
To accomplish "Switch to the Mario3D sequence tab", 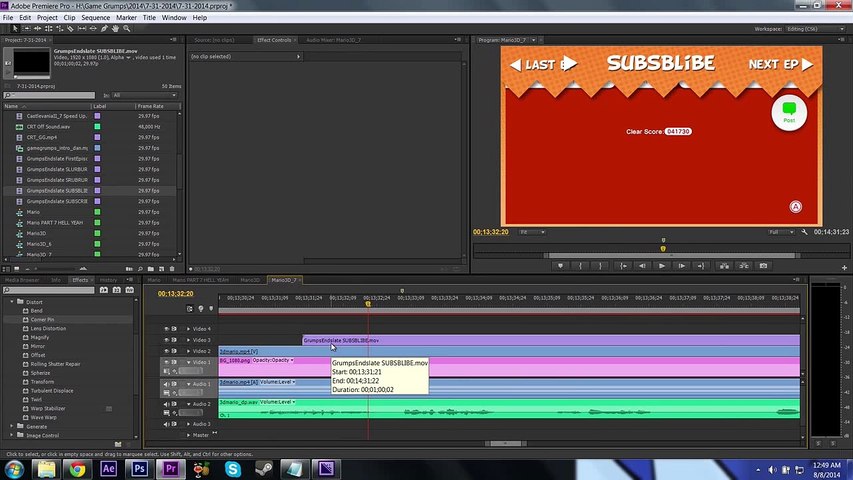I will (x=249, y=280).
